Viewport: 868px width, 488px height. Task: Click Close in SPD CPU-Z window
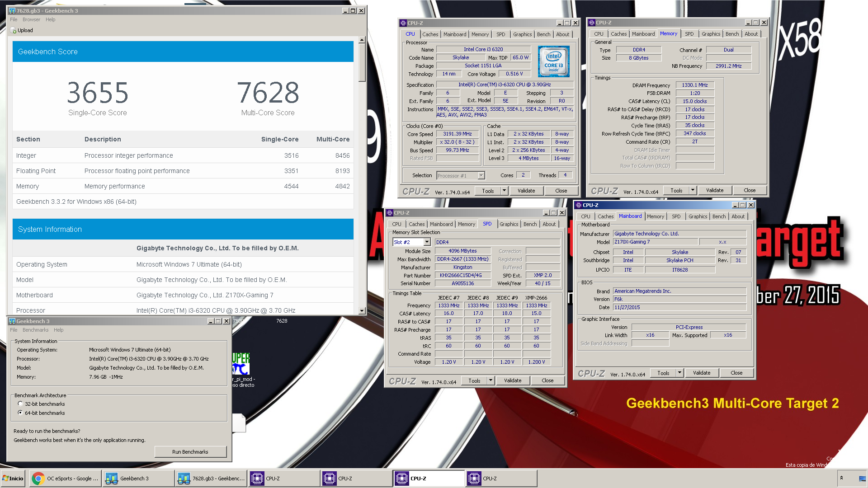point(547,381)
